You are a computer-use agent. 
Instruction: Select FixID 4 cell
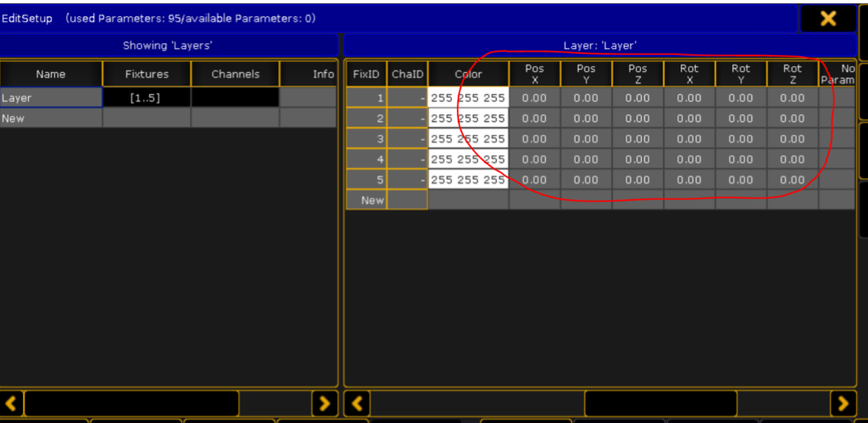click(366, 159)
